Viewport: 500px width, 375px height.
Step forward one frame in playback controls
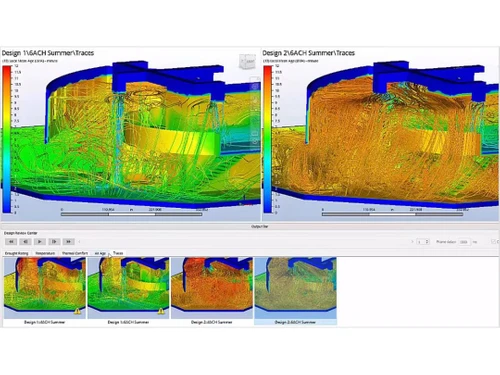pyautogui.click(x=54, y=241)
